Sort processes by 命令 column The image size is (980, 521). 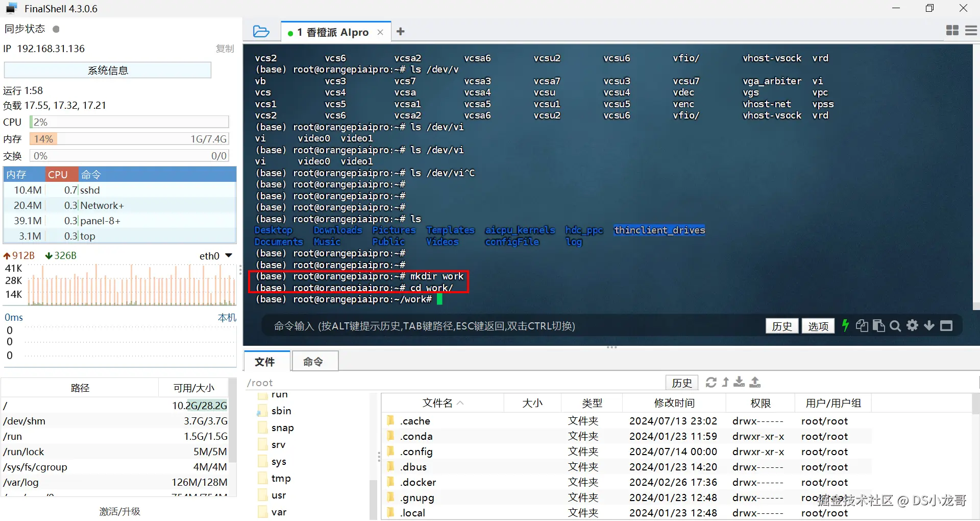[157, 175]
